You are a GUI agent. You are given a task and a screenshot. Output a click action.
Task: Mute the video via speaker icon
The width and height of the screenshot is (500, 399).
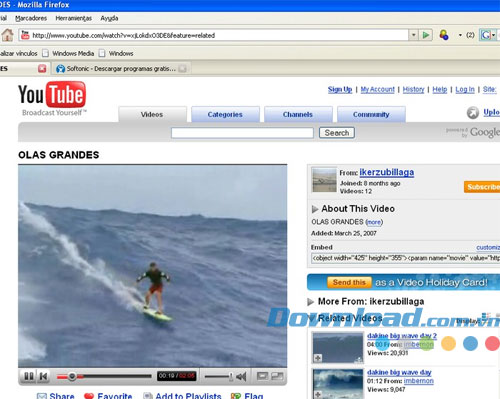(241, 377)
